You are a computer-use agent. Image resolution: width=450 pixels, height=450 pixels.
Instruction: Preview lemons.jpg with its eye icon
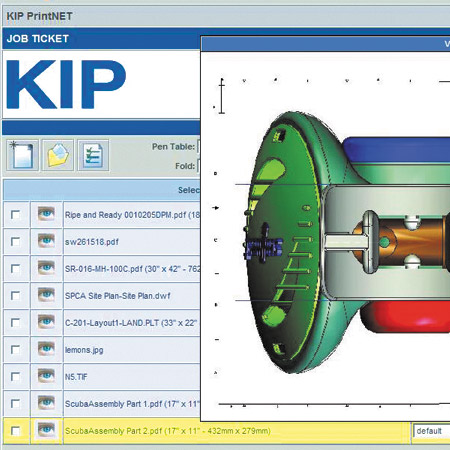[46, 349]
